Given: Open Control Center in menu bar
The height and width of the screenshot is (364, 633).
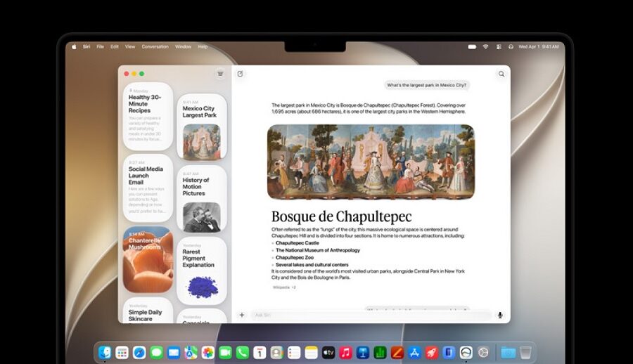Looking at the screenshot, I should (x=499, y=47).
